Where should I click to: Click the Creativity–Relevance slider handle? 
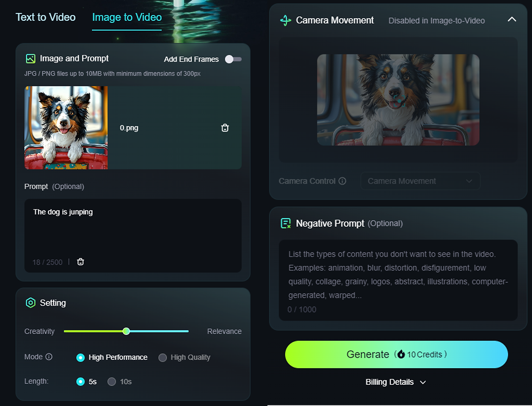[x=126, y=331]
